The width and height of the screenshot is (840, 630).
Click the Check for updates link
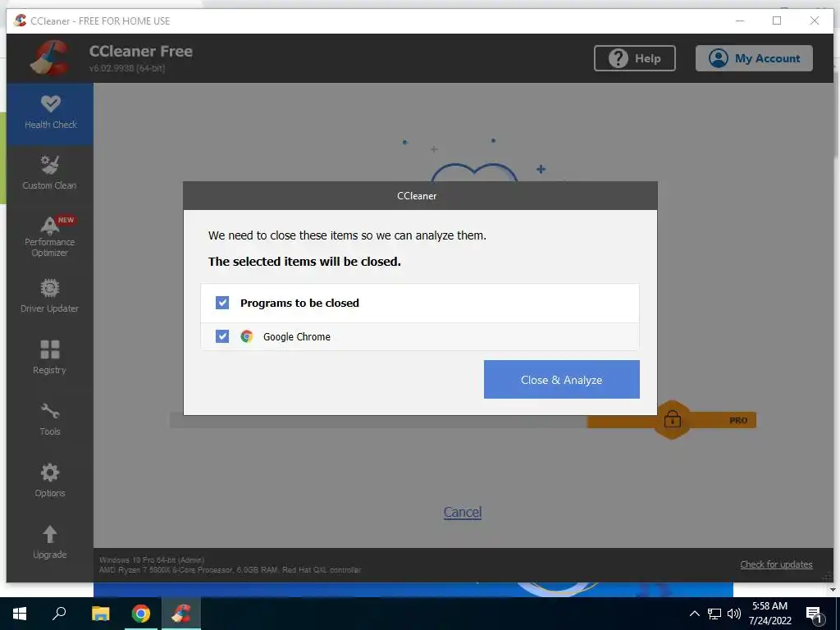(776, 564)
